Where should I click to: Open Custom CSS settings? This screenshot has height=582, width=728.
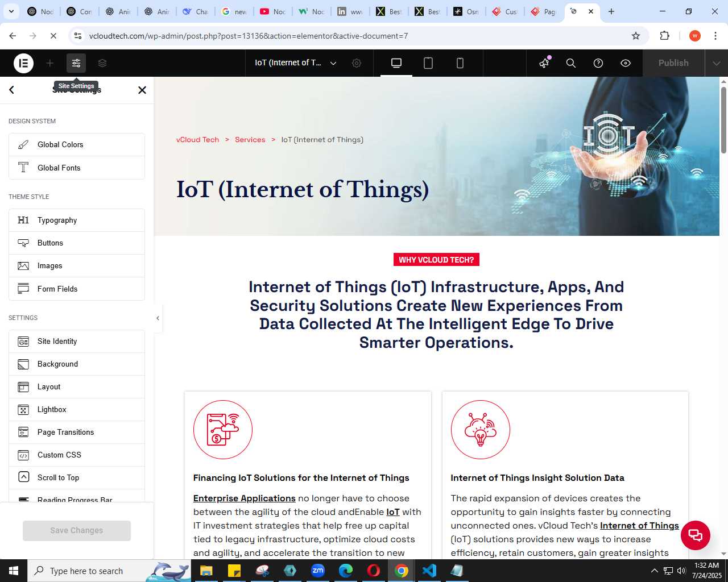77,455
